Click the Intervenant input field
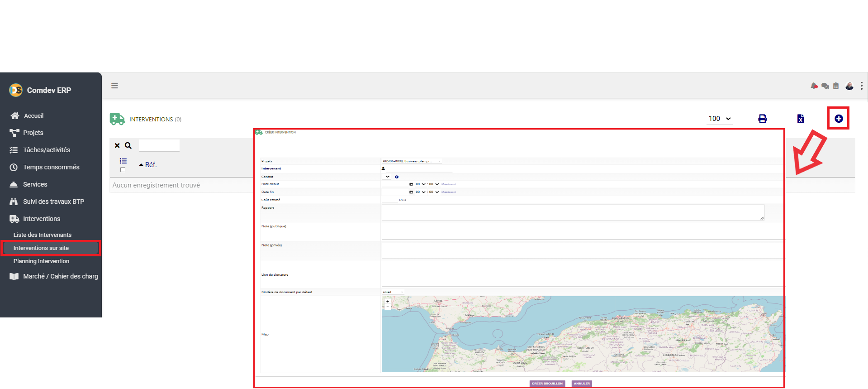This screenshot has height=389, width=868. [x=419, y=168]
